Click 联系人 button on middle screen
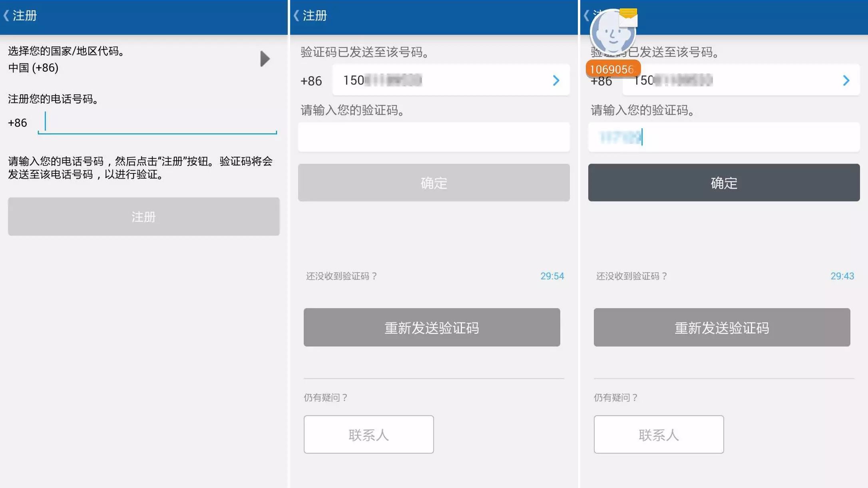 368,434
